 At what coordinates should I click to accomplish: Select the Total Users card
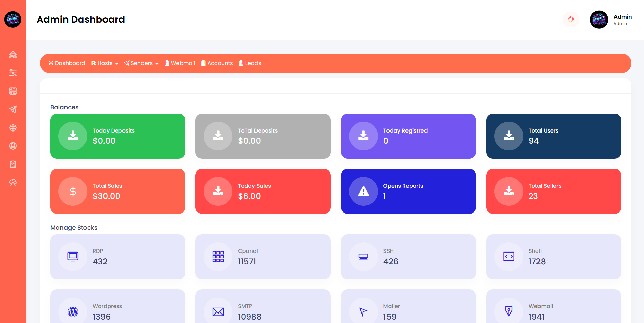pyautogui.click(x=553, y=136)
